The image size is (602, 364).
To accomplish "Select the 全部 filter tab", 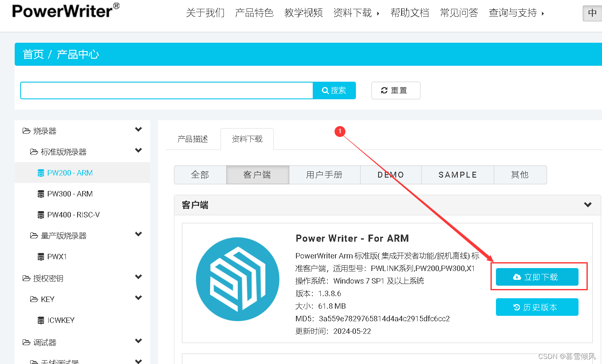I will point(200,175).
